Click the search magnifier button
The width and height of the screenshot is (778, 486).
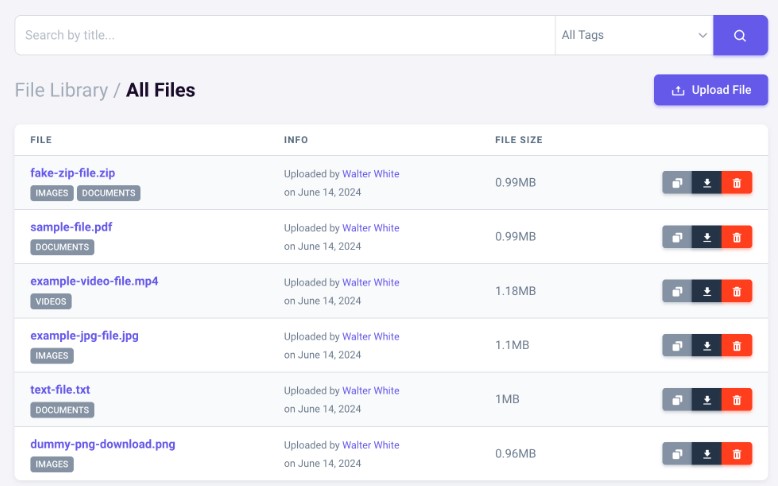740,35
